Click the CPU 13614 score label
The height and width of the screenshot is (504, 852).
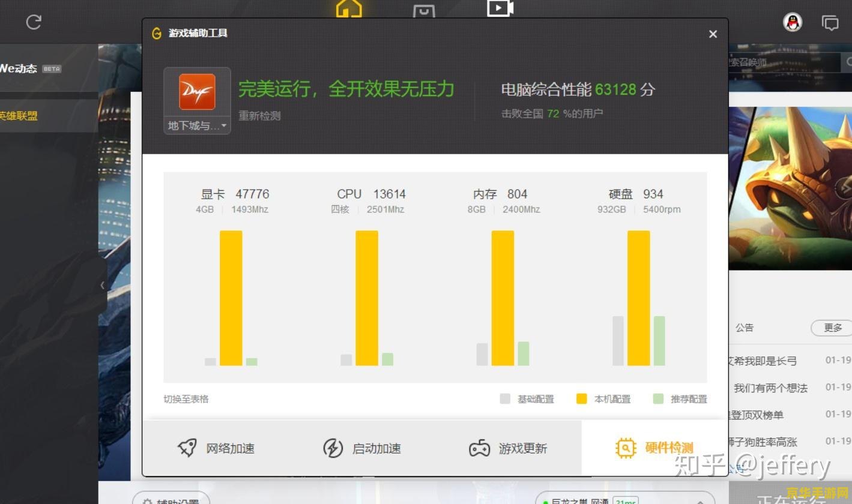tap(371, 194)
